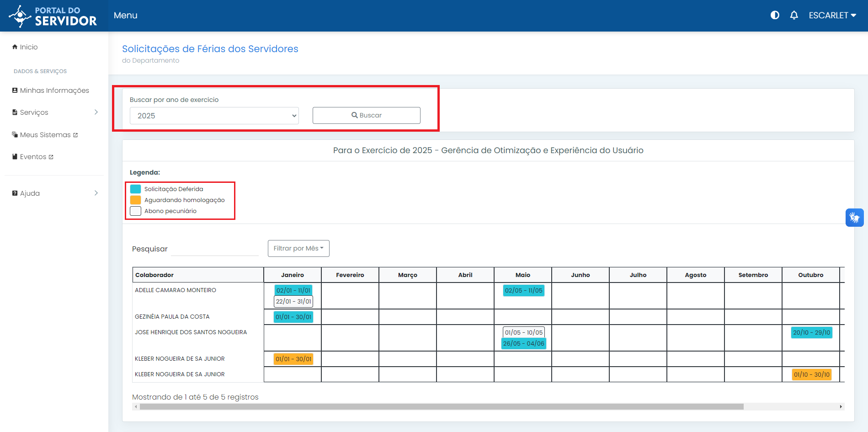
Task: Click Adelle's 02/05 - 11/05 vacation tag
Action: [x=524, y=290]
